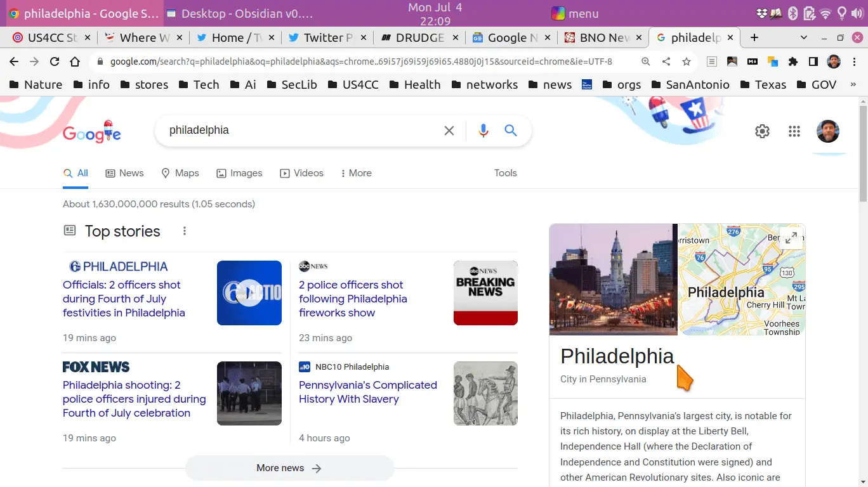Viewport: 868px width, 487px height.
Task: Bookmark this page with the star icon
Action: click(x=687, y=62)
